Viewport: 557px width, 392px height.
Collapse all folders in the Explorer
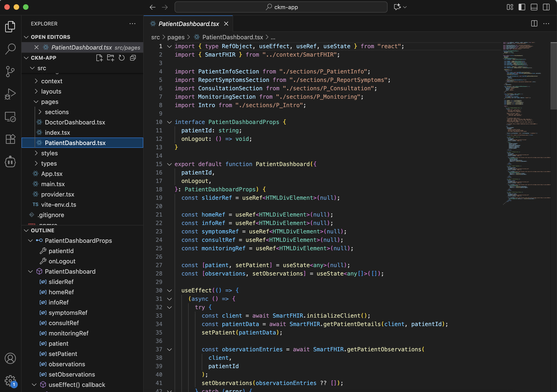[133, 58]
